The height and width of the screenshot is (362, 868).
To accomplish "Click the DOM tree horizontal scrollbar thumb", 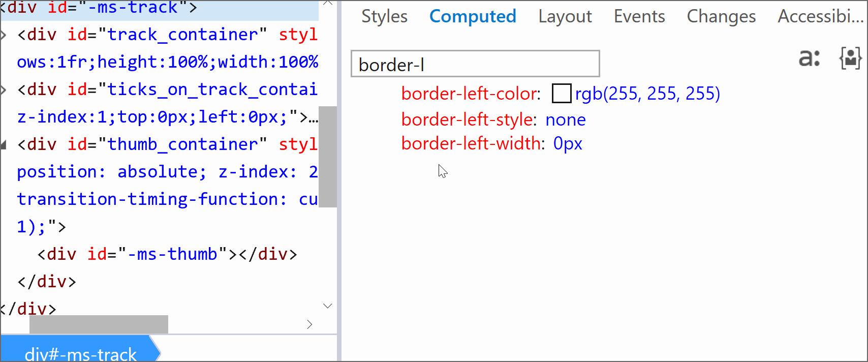I will [x=99, y=324].
